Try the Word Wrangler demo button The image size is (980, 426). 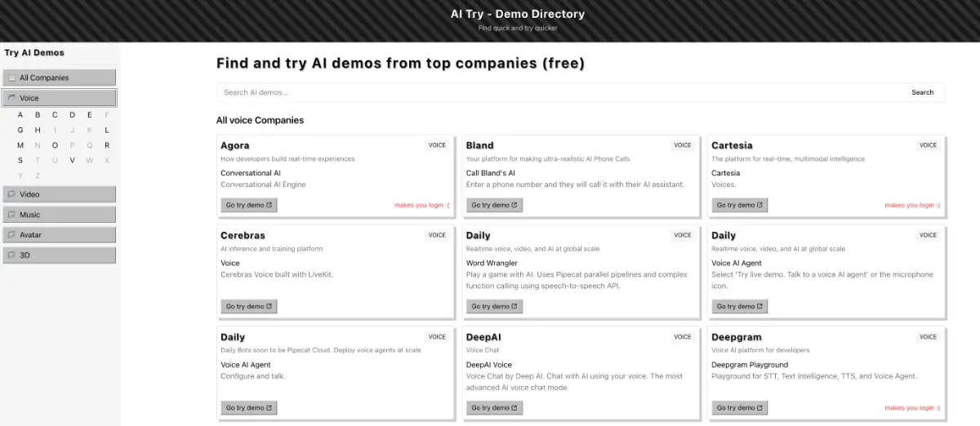(x=494, y=306)
